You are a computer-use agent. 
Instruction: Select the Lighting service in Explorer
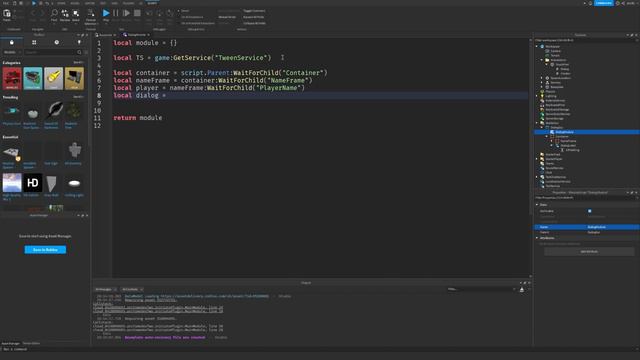point(551,96)
